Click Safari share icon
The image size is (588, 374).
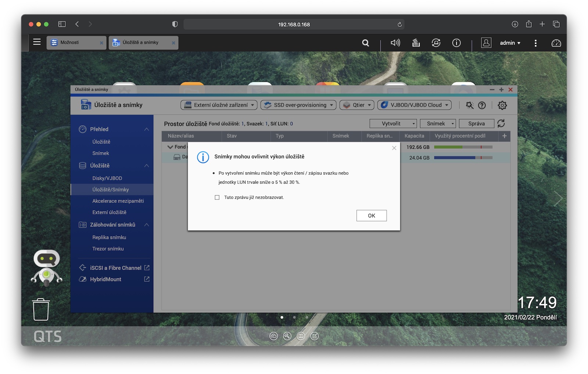coord(528,24)
